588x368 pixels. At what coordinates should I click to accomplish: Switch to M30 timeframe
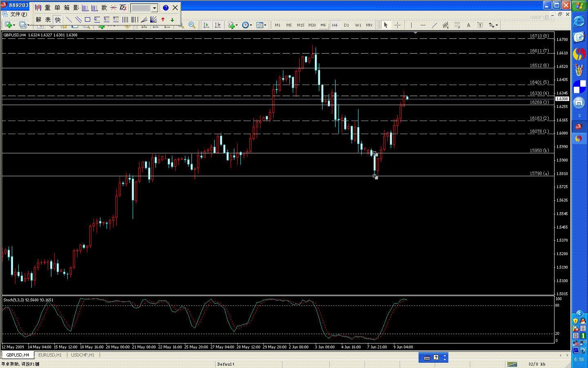click(x=312, y=25)
